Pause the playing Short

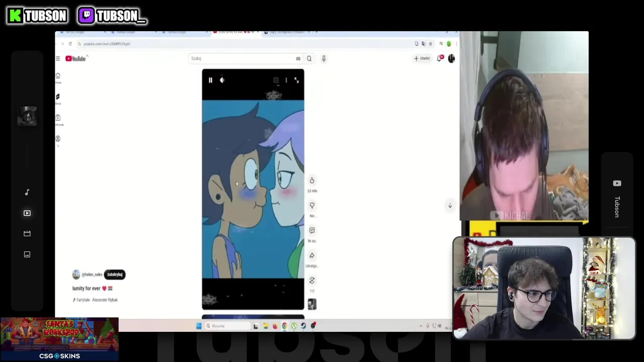pos(210,80)
